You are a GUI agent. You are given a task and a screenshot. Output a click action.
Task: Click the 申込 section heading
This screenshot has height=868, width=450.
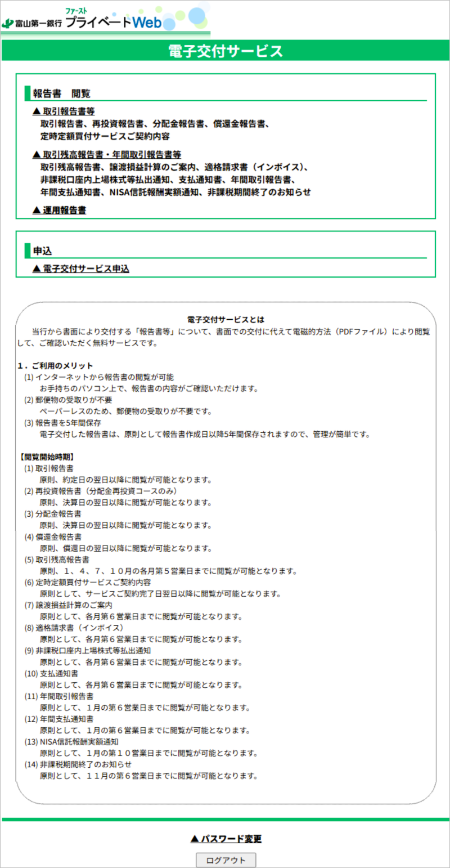click(x=42, y=250)
